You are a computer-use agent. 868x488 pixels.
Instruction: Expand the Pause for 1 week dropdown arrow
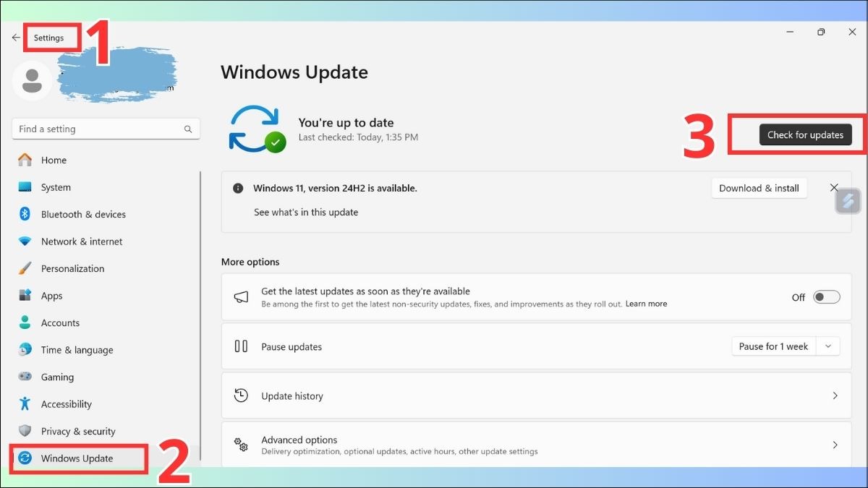(828, 346)
